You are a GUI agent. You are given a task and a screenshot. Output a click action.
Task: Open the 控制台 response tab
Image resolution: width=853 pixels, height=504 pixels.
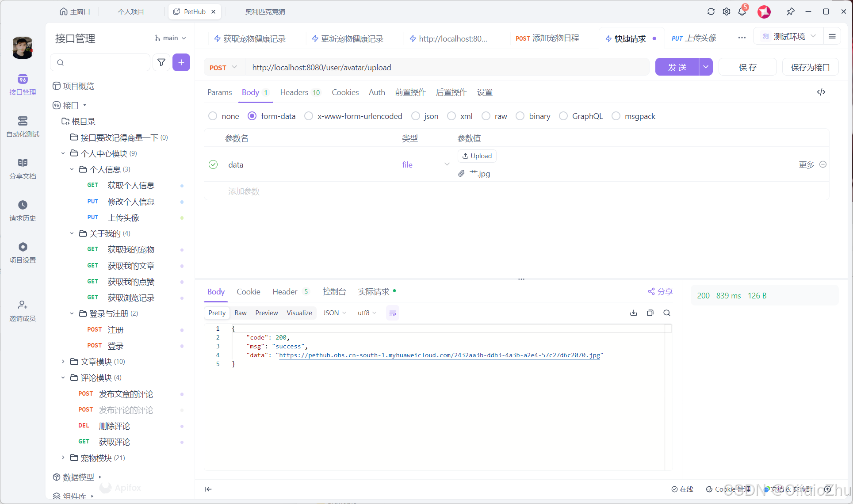tap(334, 291)
